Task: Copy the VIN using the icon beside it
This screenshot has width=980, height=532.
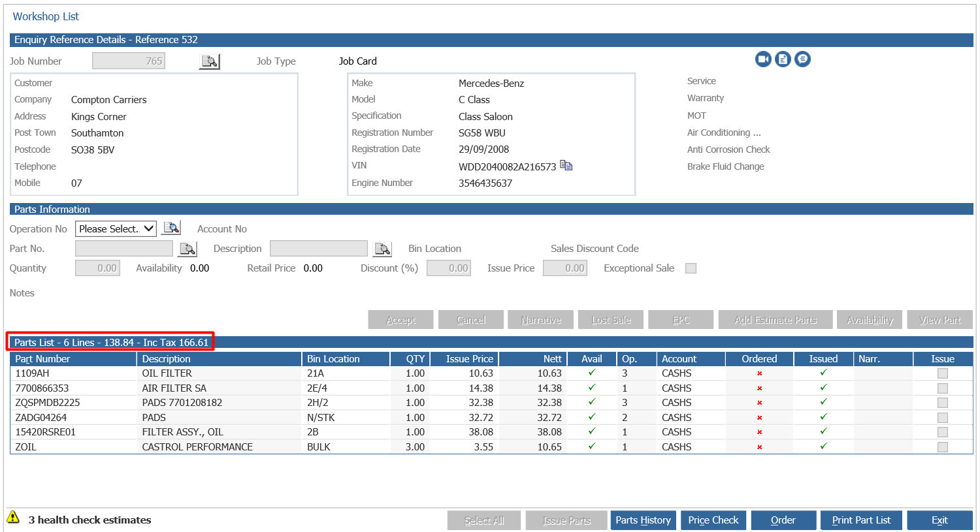Action: [x=566, y=166]
